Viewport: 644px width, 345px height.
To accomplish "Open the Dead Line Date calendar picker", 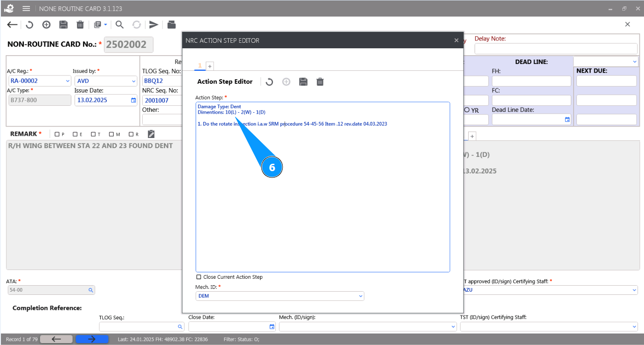I will [x=567, y=120].
